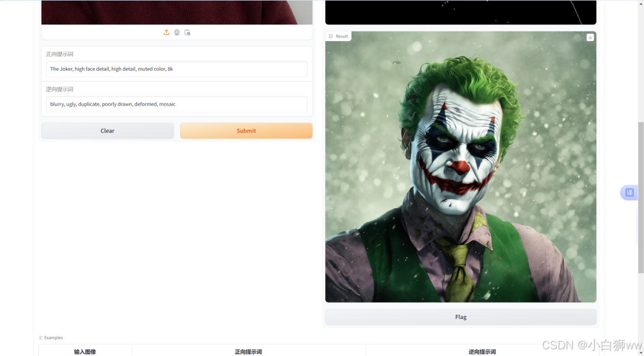Click the generated Joker result image
The height and width of the screenshot is (356, 644).
461,167
